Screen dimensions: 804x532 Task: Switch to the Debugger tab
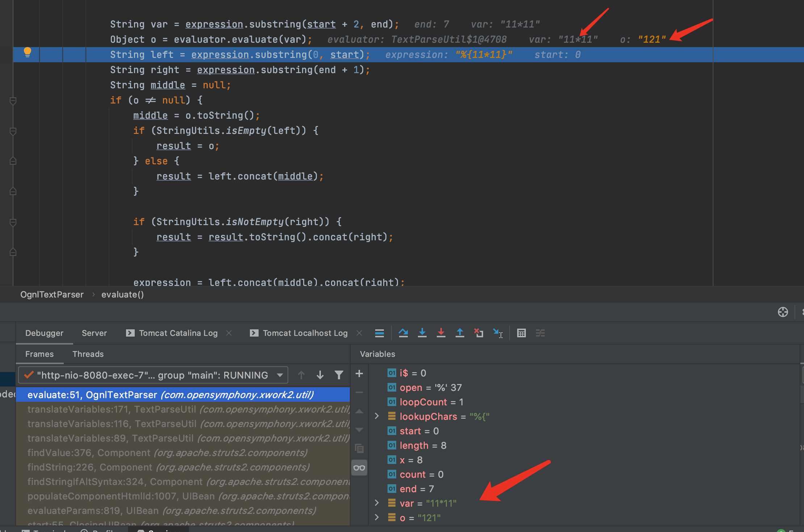pos(44,333)
